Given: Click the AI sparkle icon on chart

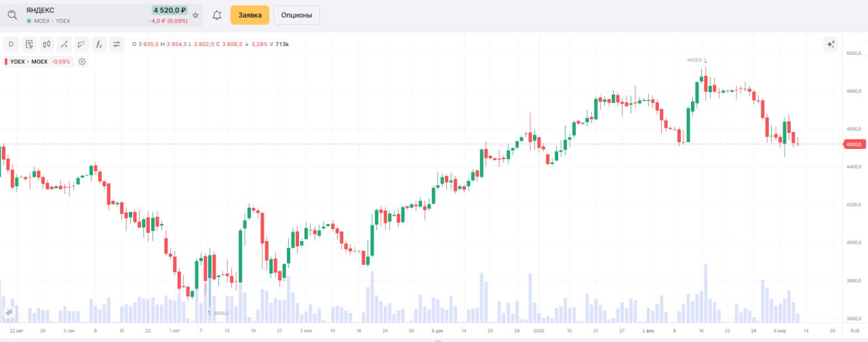Looking at the screenshot, I should click(830, 44).
